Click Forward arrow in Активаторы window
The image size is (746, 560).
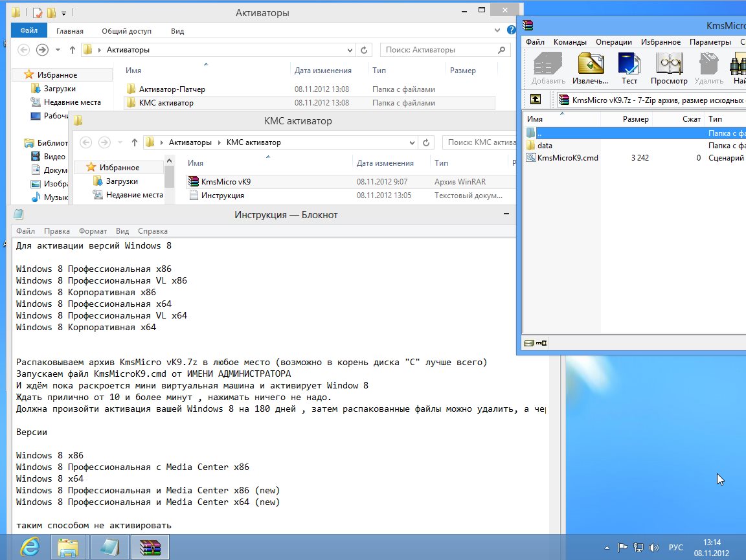click(x=42, y=49)
